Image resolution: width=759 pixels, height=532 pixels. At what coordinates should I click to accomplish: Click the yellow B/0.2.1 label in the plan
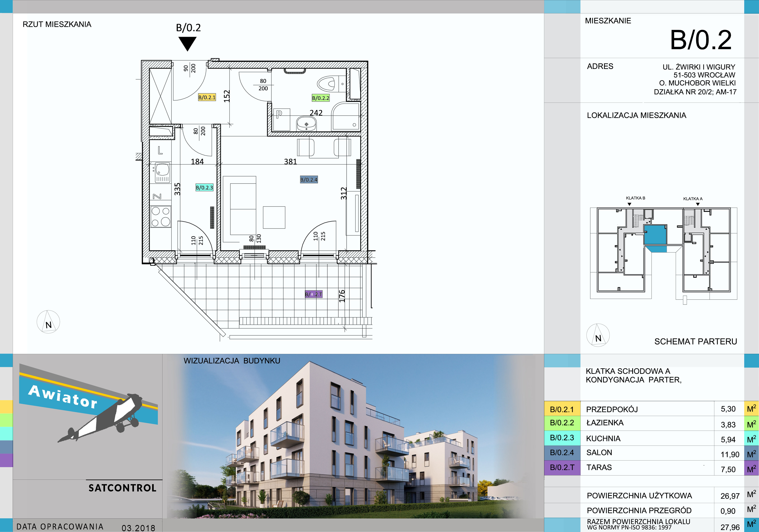click(207, 97)
